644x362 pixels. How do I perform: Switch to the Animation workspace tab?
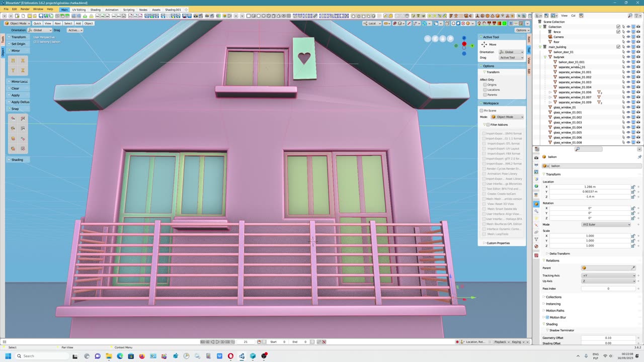tap(112, 10)
